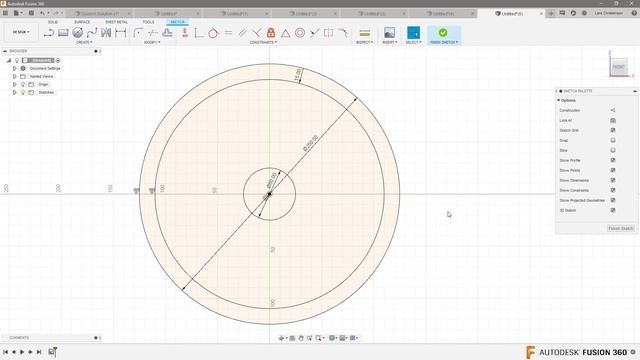
Task: Select the Fillet tool in Modify
Action: tap(138, 33)
